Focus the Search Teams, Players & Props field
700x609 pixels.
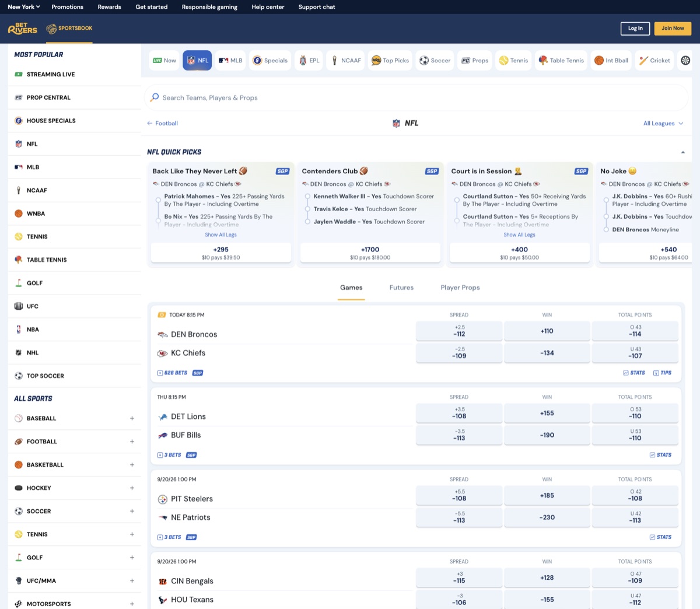416,97
